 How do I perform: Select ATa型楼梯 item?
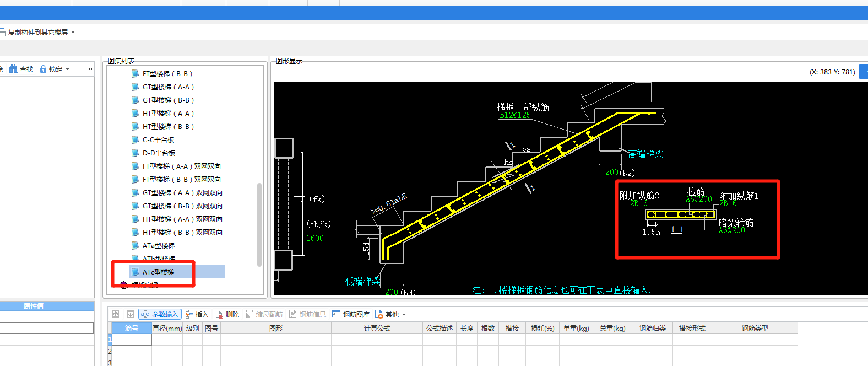click(159, 245)
